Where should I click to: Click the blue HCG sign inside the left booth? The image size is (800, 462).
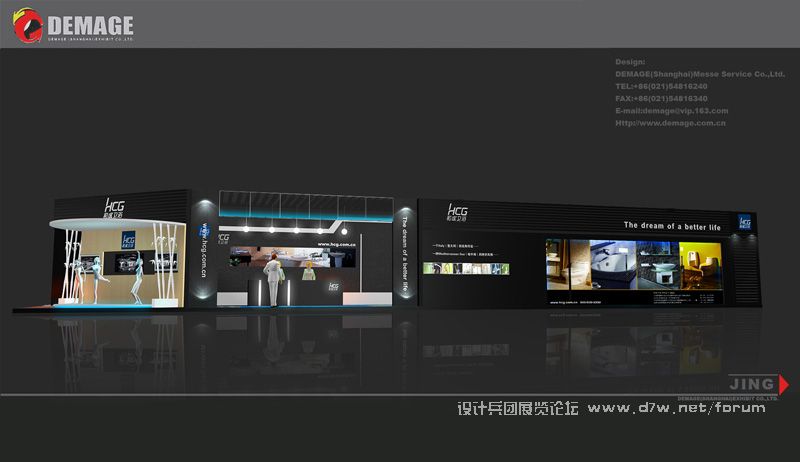coord(128,240)
